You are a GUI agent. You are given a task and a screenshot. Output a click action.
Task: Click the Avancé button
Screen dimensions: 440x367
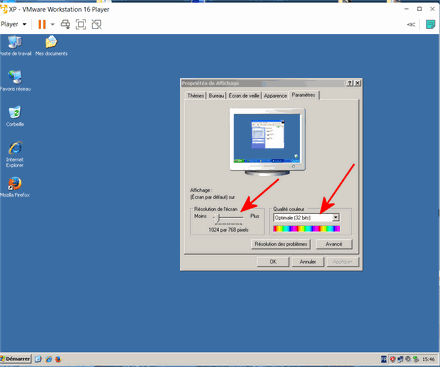[x=334, y=244]
